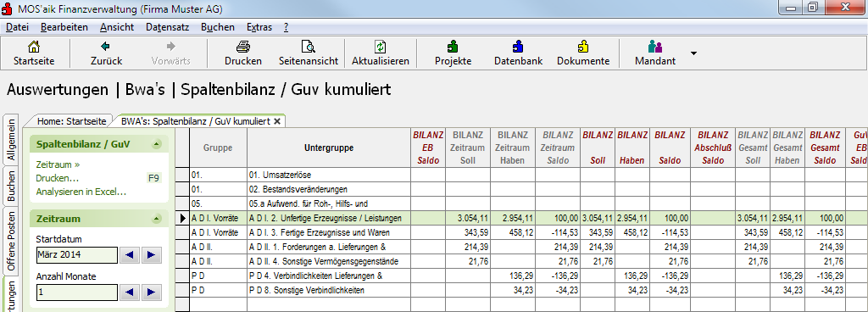The width and height of the screenshot is (868, 312).
Task: Decrease Anzahl Monate with the left arrow
Action: click(x=130, y=292)
